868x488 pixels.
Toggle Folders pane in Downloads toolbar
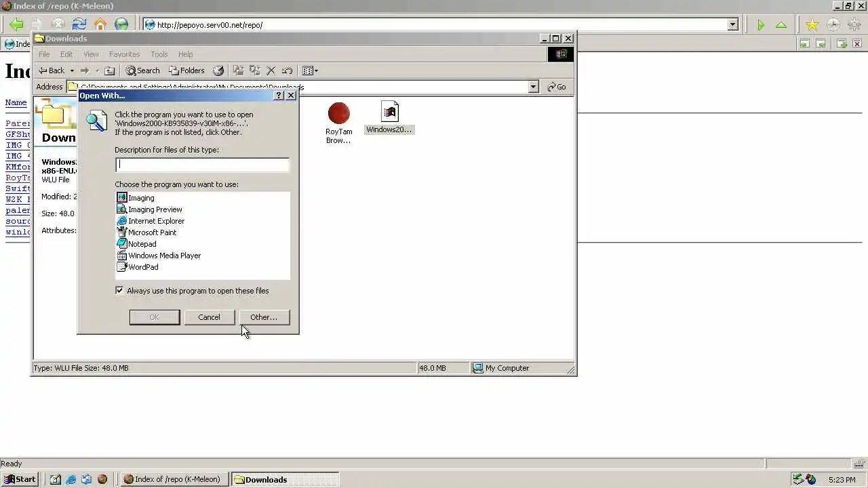click(x=186, y=70)
